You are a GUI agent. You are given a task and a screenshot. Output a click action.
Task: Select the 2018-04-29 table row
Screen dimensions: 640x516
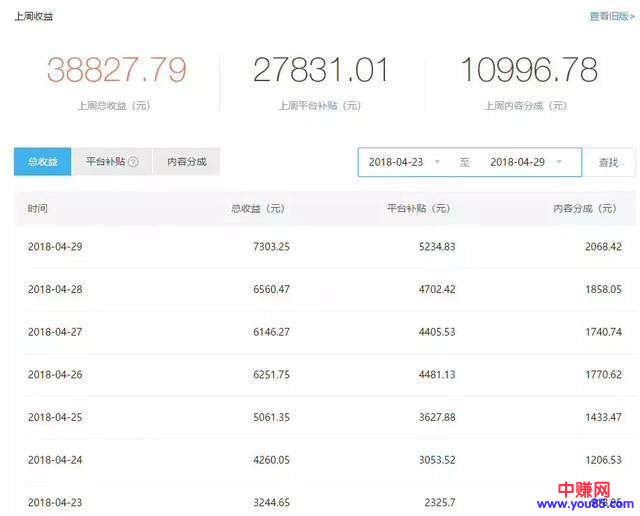pyautogui.click(x=324, y=246)
